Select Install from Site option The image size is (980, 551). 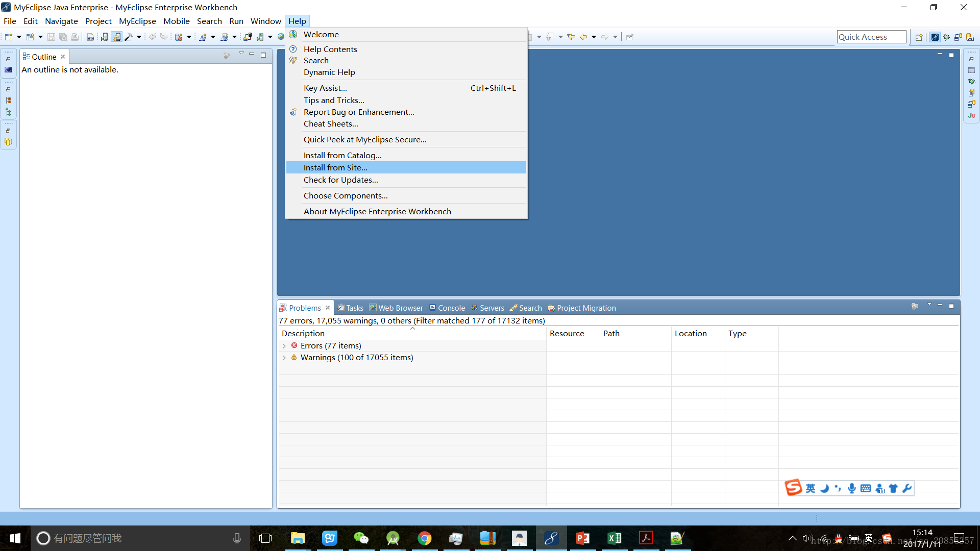pos(335,167)
